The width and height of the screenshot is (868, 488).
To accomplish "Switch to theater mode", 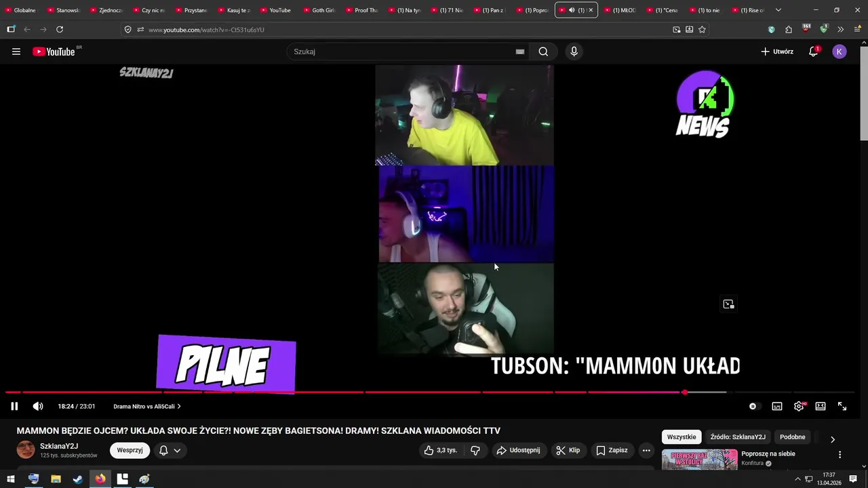I will 821,407.
